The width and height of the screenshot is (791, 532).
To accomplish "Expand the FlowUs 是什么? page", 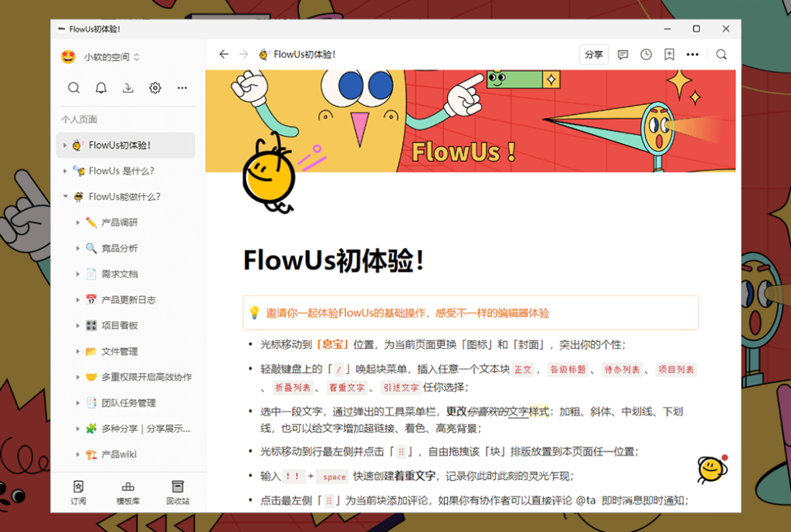I will [x=65, y=171].
